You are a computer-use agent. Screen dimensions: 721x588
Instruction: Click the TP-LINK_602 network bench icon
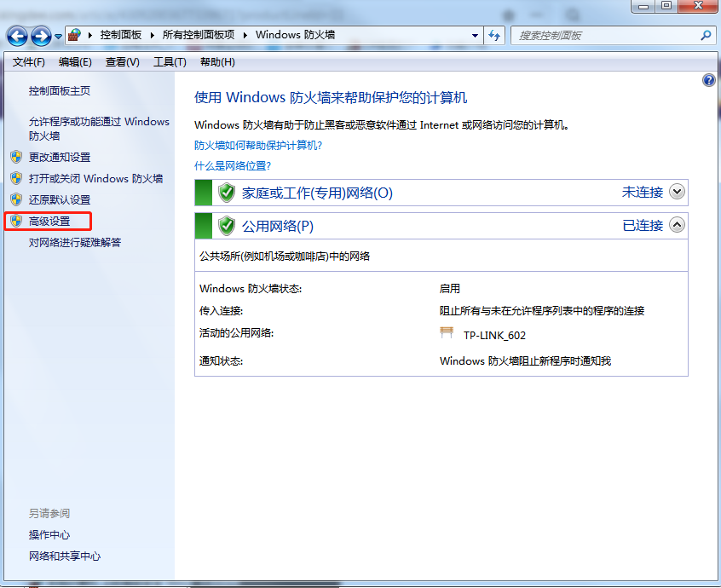447,332
